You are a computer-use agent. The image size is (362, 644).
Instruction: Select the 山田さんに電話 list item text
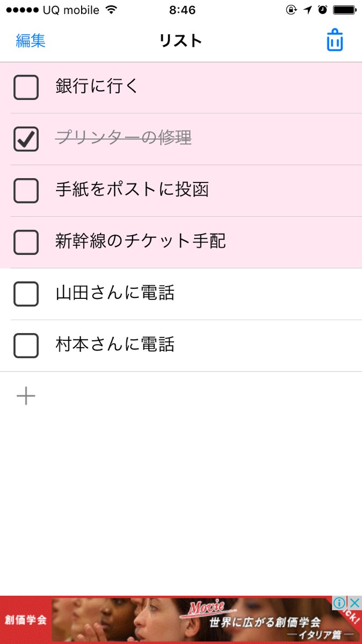[115, 293]
